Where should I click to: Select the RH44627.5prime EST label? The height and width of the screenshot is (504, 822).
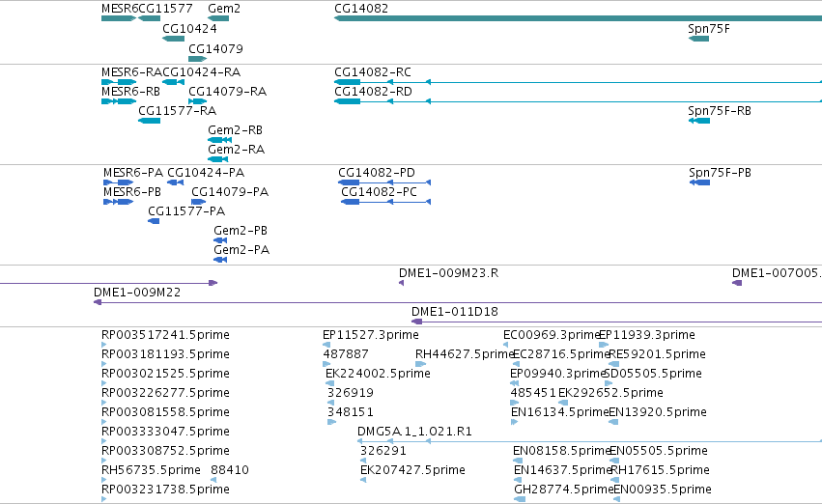tap(465, 354)
